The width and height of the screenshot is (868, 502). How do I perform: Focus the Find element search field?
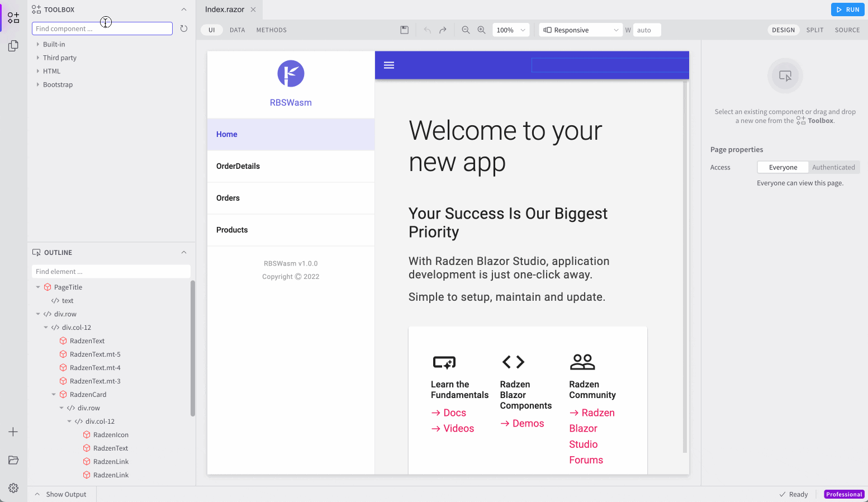pyautogui.click(x=111, y=272)
